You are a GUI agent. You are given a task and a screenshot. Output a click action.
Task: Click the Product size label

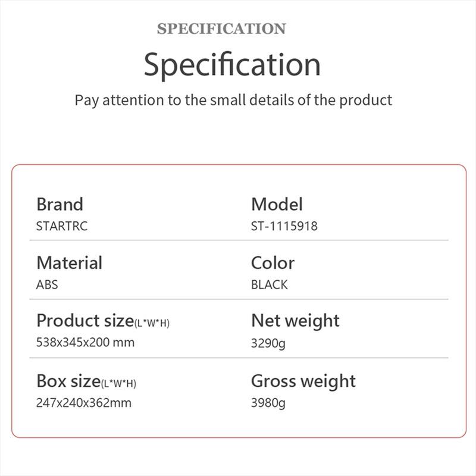click(84, 321)
